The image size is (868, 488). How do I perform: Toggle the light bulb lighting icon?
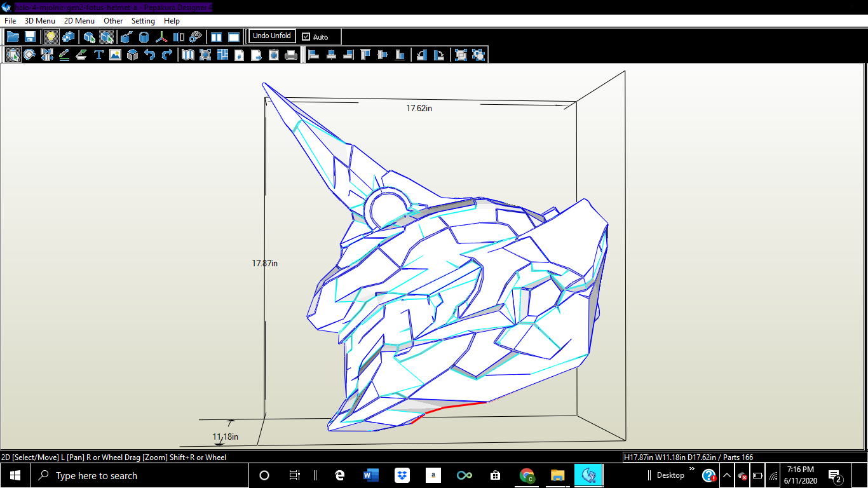[51, 37]
